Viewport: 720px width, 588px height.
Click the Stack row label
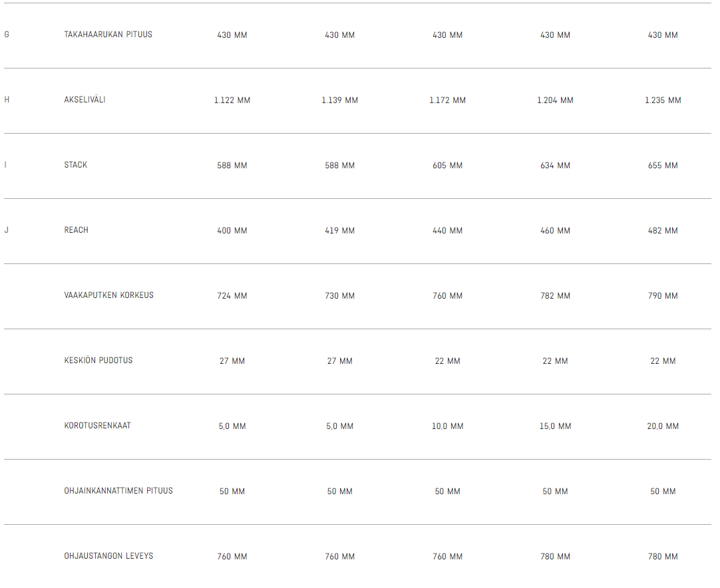point(75,165)
